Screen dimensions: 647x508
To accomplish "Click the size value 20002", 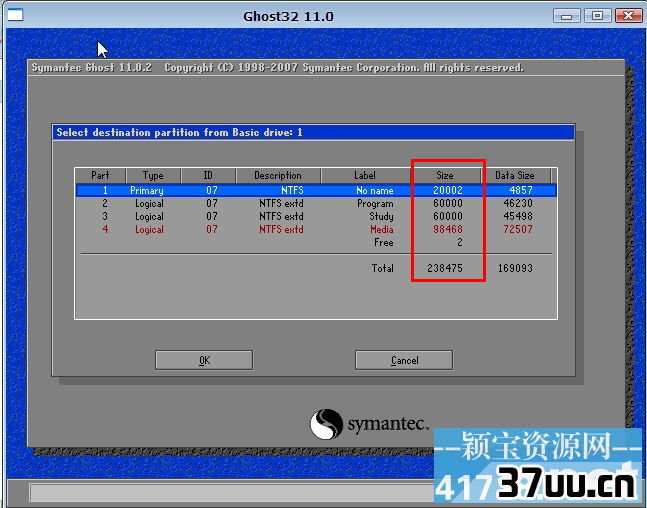I will pos(448,190).
